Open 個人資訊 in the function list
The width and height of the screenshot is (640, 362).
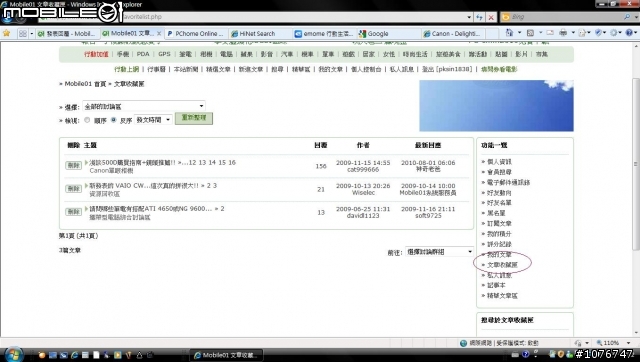coord(499,162)
